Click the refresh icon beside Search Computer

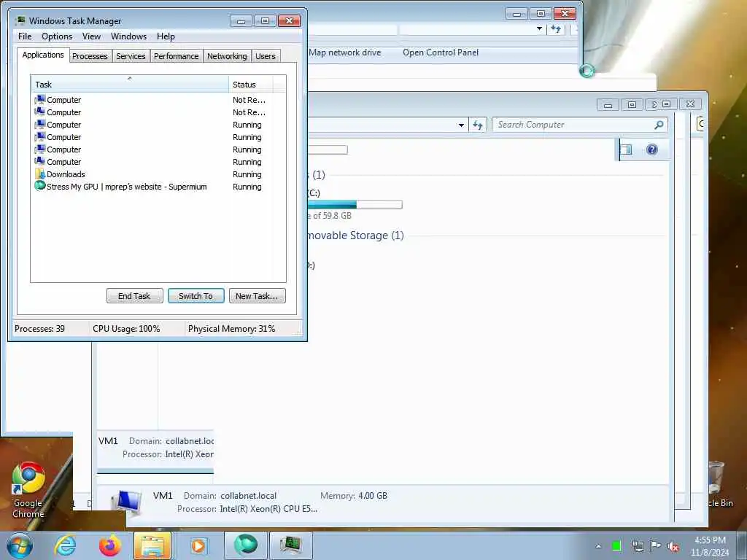(477, 125)
